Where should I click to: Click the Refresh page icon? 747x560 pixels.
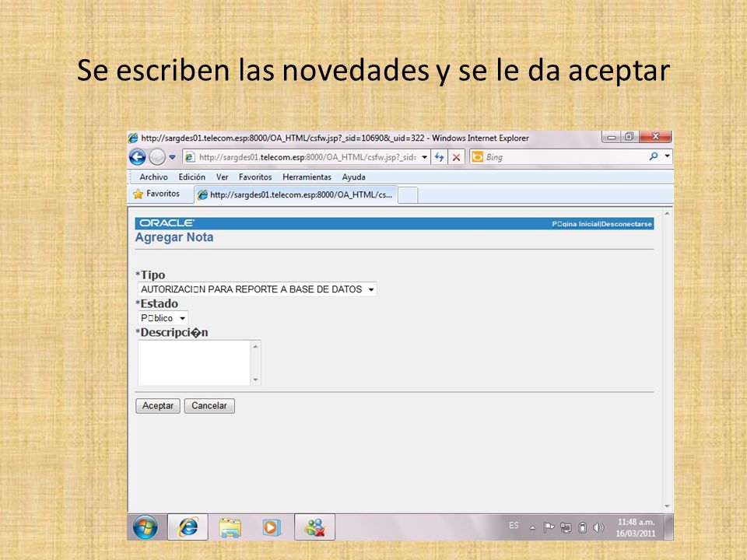pos(439,157)
